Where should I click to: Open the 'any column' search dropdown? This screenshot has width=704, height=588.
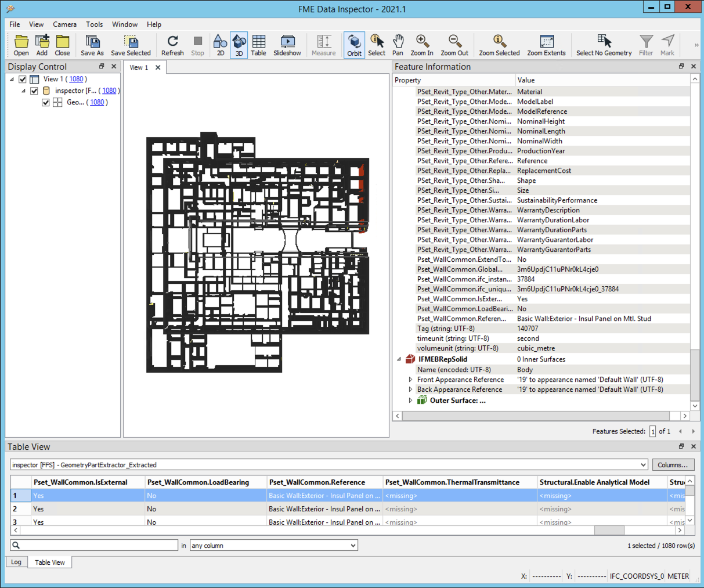click(352, 544)
